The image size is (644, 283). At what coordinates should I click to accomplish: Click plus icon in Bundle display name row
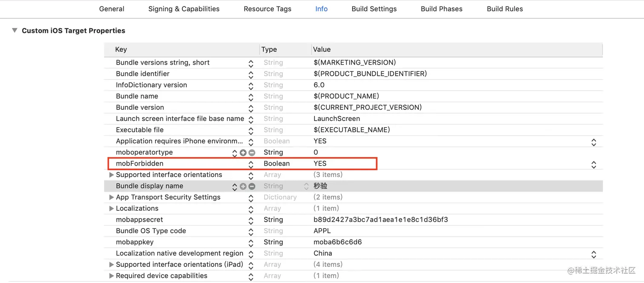(243, 186)
